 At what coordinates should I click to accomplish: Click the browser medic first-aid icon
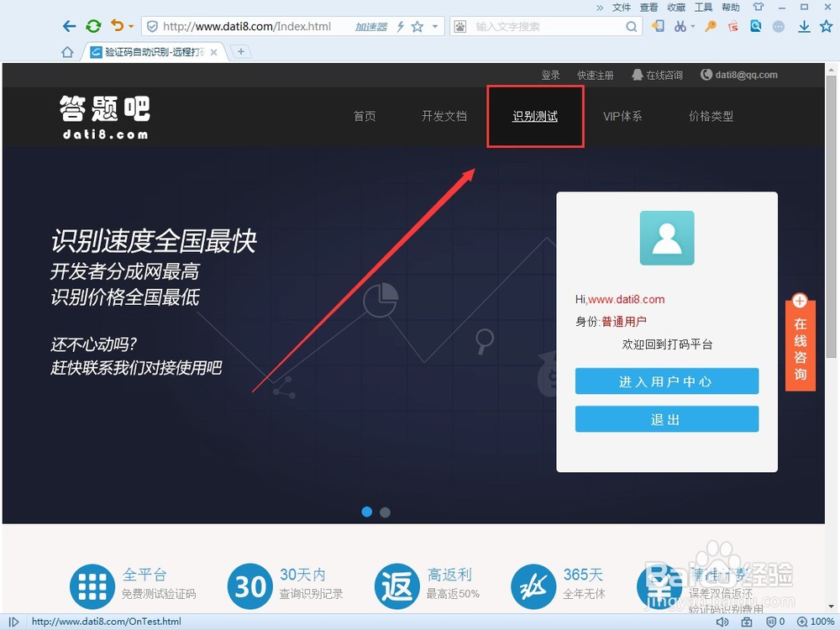(x=747, y=623)
